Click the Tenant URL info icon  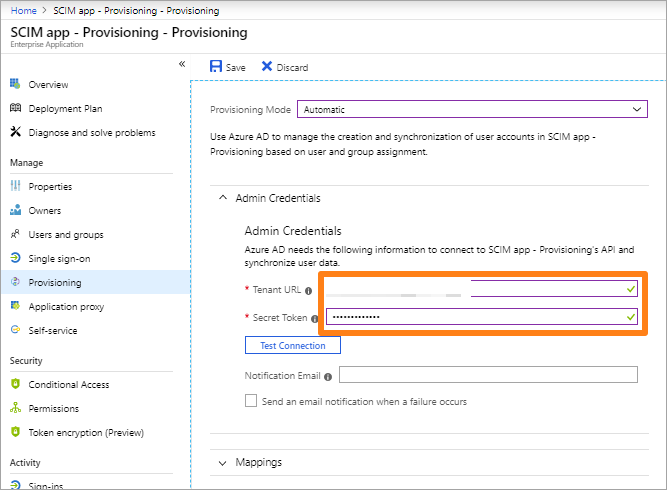[x=308, y=291]
